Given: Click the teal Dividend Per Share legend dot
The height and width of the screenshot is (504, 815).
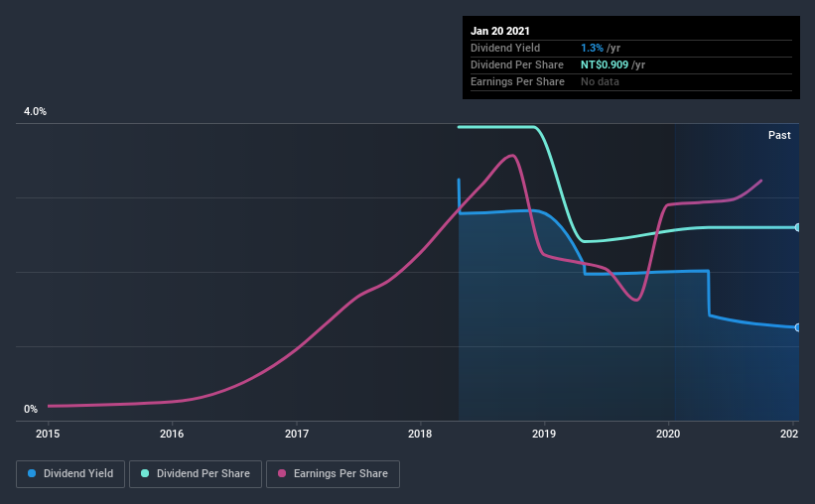Looking at the screenshot, I should (145, 473).
